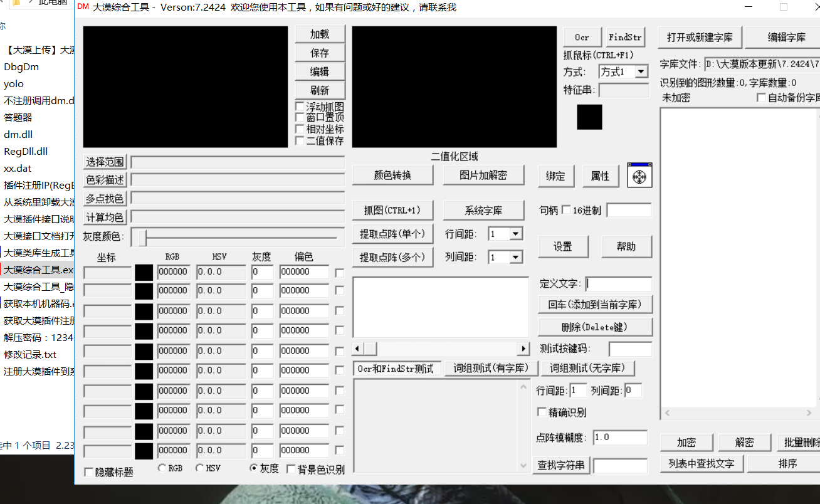Select dm.dll in the file explorer list
Viewport: 820px width, 504px height.
pyautogui.click(x=18, y=134)
